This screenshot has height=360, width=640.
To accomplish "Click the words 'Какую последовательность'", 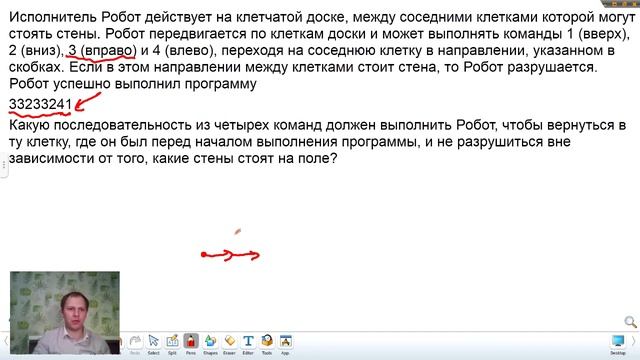I will [100, 125].
